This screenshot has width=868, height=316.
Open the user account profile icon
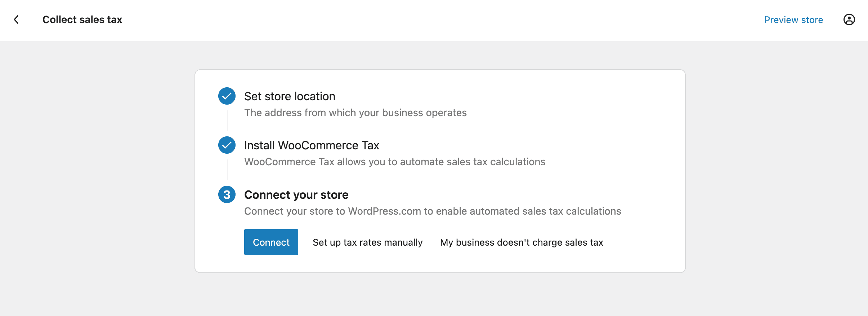(x=849, y=19)
